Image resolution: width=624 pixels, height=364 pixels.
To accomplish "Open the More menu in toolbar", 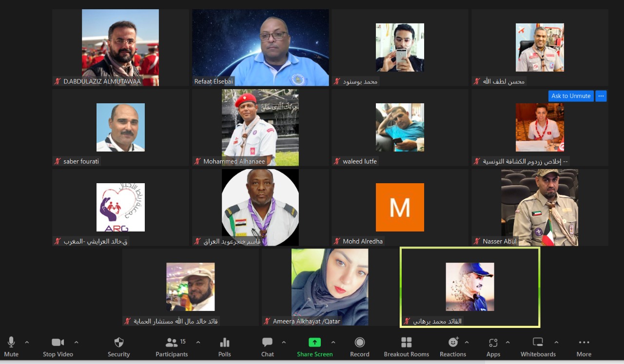I will (x=584, y=343).
